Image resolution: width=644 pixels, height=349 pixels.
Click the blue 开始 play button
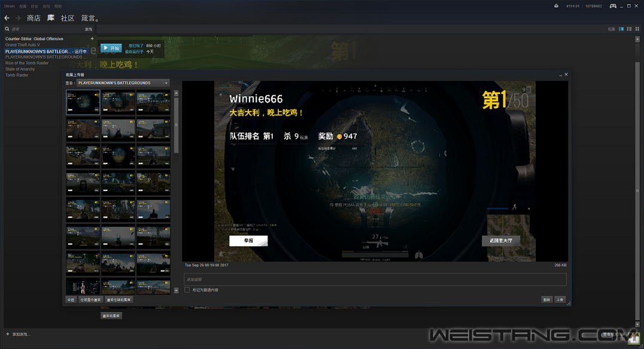tap(111, 48)
